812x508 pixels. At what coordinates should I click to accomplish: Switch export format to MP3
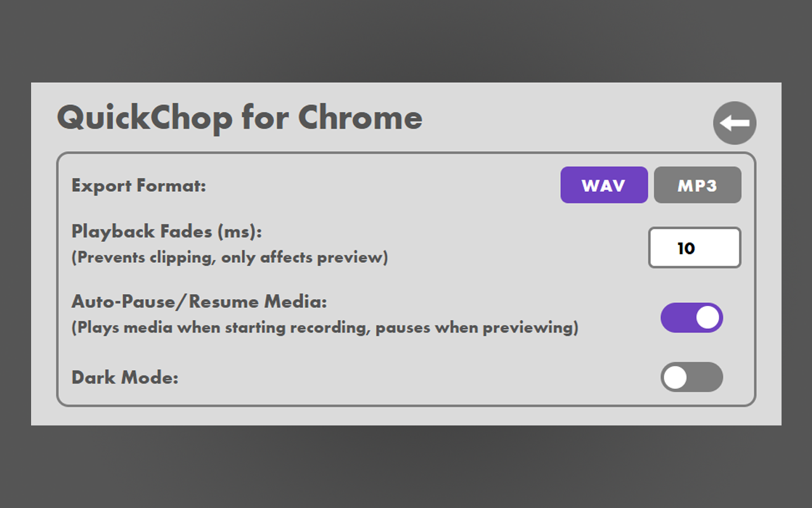[697, 185]
